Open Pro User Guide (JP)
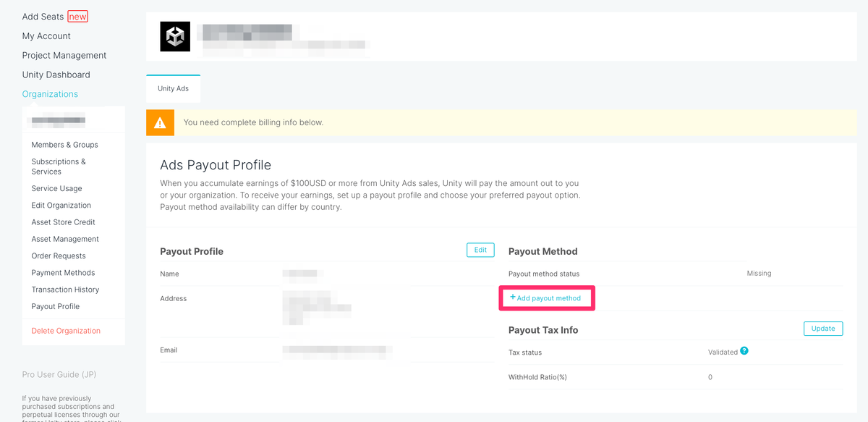Viewport: 868px width, 422px height. (59, 374)
